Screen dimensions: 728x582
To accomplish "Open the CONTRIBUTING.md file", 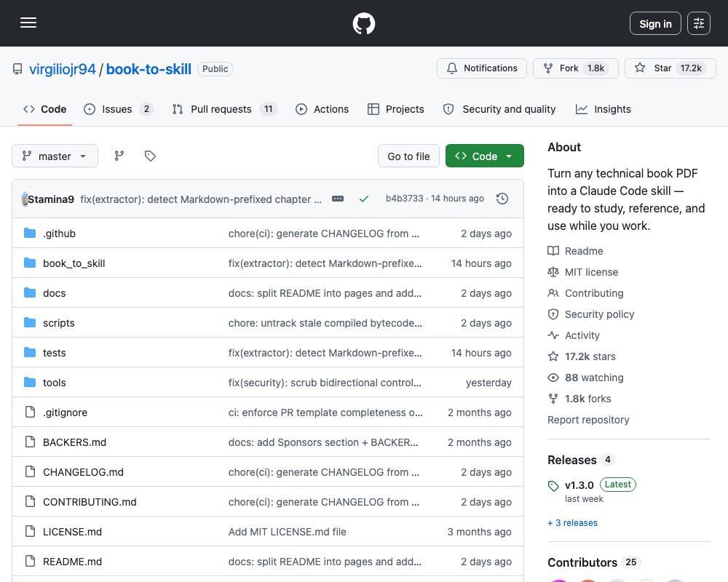I will tap(90, 502).
